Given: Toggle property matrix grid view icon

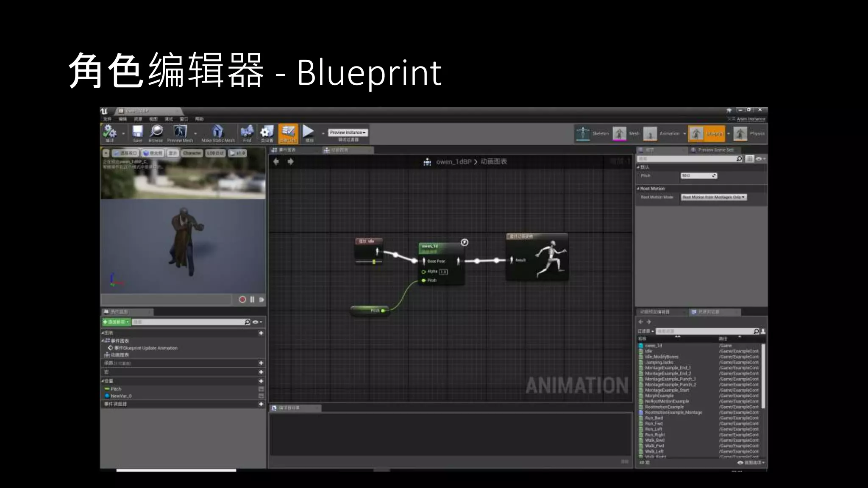Looking at the screenshot, I should tap(749, 159).
